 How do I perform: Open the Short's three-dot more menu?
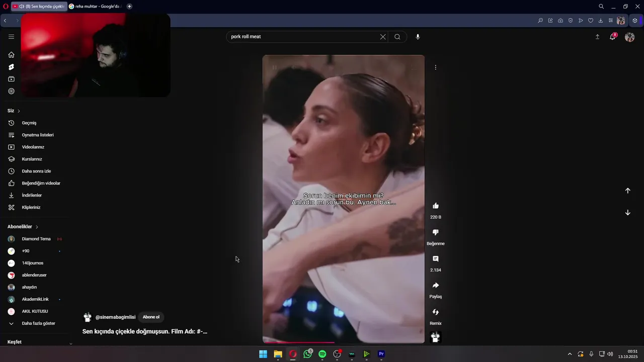click(x=436, y=67)
